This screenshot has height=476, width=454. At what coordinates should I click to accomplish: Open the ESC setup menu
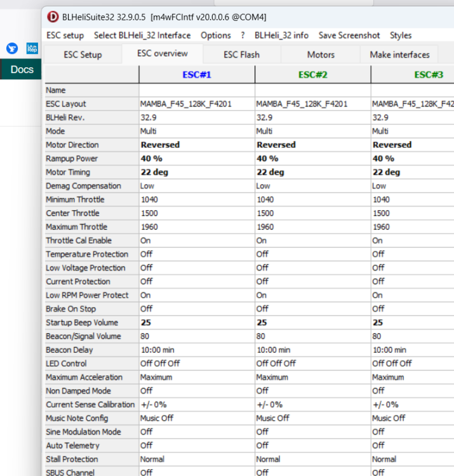(65, 36)
